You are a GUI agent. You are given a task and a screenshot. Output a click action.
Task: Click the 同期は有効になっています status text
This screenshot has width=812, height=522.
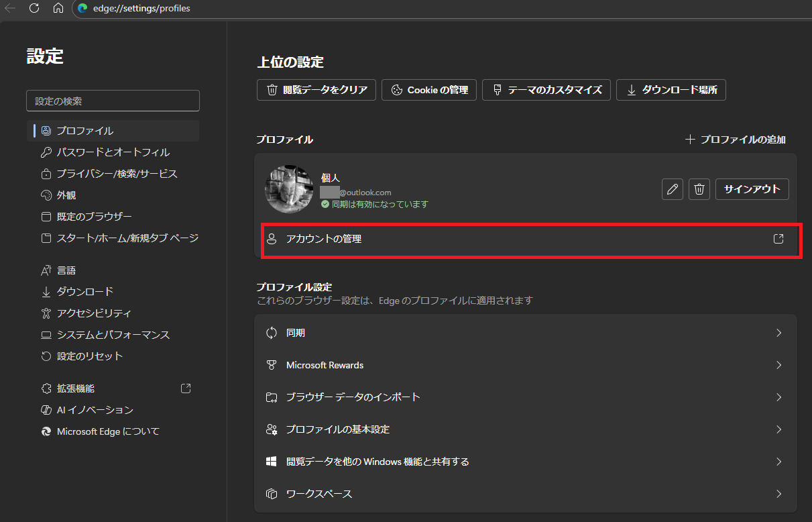(380, 204)
